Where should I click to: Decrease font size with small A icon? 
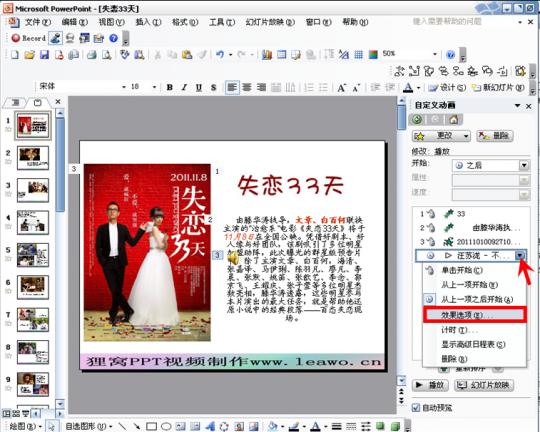click(356, 88)
